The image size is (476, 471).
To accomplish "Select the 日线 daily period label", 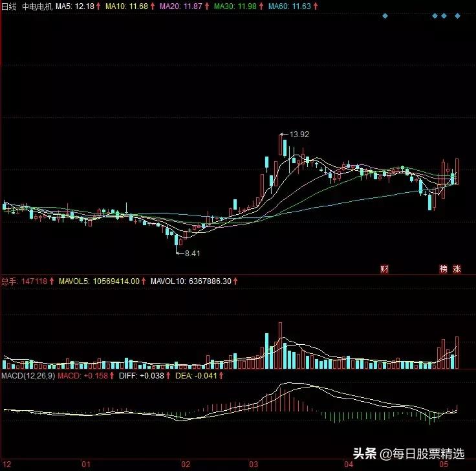I will [x=9, y=6].
